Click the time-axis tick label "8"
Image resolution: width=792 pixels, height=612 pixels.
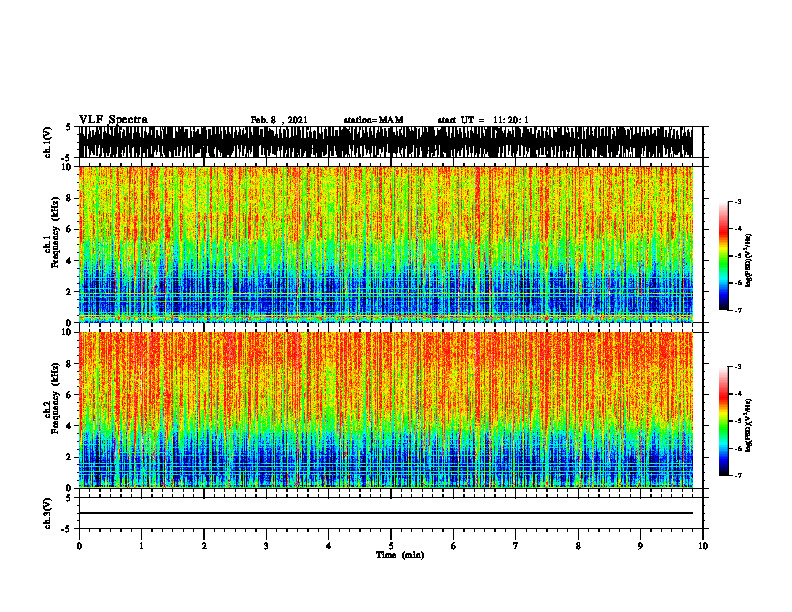coord(578,546)
